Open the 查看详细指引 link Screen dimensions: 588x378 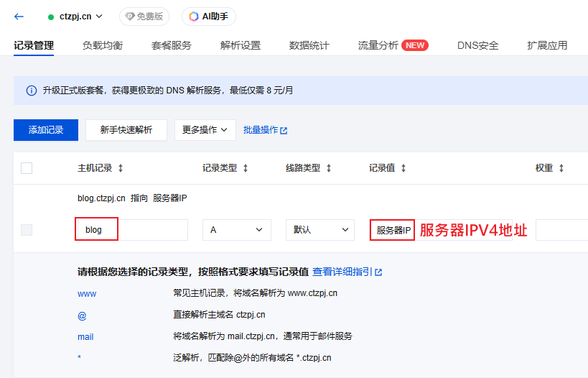point(347,272)
